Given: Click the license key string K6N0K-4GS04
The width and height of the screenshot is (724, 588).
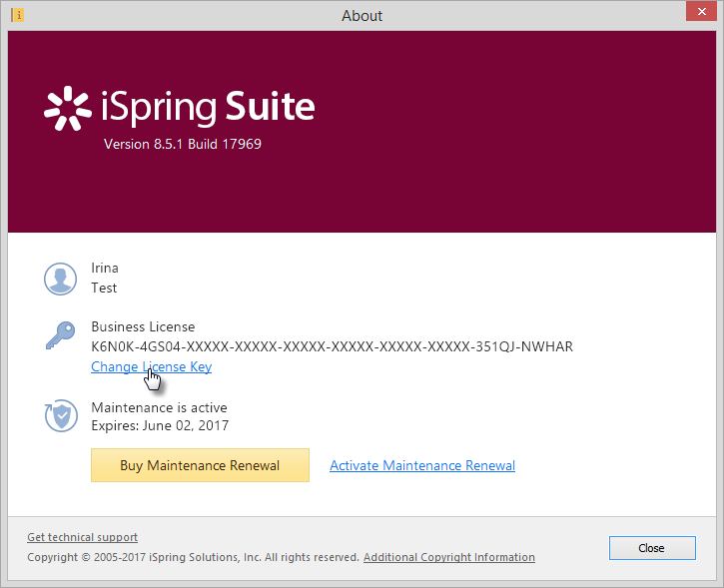Looking at the screenshot, I should [332, 346].
